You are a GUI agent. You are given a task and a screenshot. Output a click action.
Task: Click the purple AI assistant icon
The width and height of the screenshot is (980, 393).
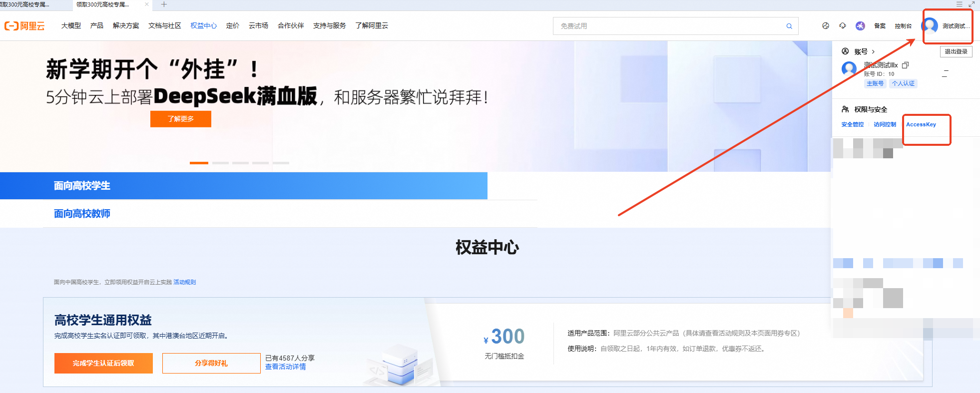[860, 26]
